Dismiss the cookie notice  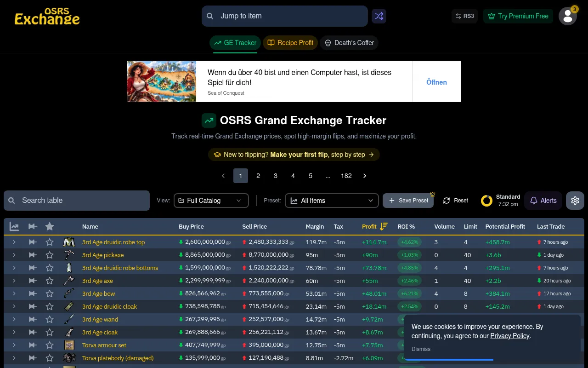[x=421, y=349]
